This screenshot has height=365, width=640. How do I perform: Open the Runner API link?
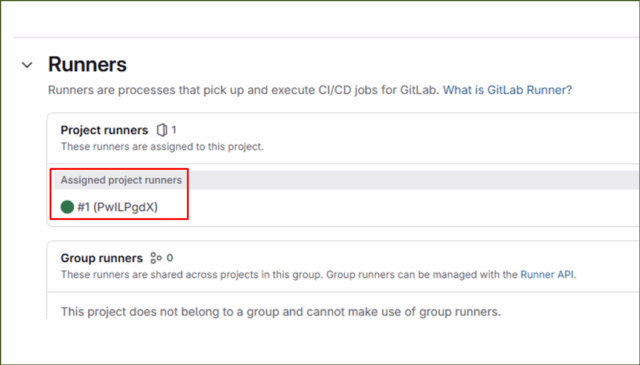pos(547,274)
